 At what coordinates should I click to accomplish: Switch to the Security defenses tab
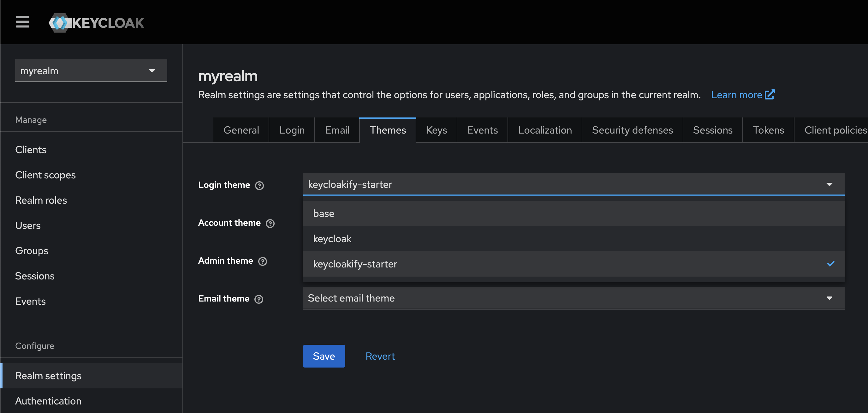point(632,130)
